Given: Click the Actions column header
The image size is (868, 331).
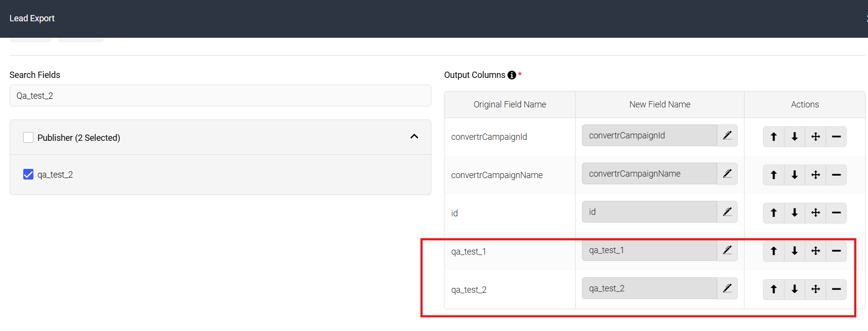Looking at the screenshot, I should (805, 105).
